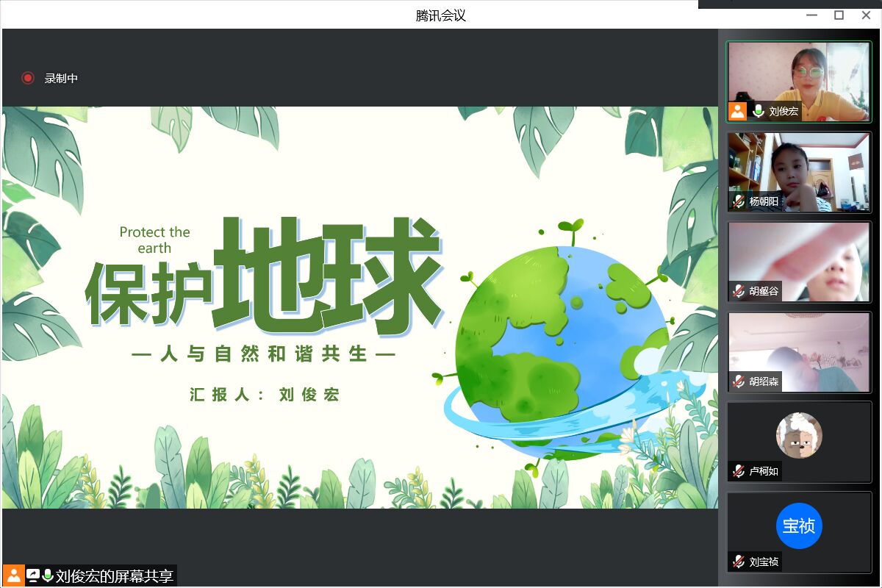Click the 录制中 recording status text
Image resolution: width=882 pixels, height=588 pixels.
(61, 78)
